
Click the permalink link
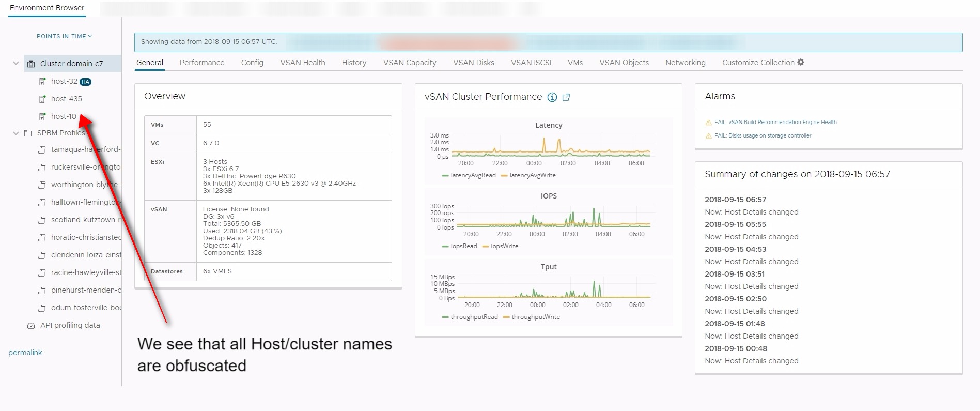pos(25,353)
